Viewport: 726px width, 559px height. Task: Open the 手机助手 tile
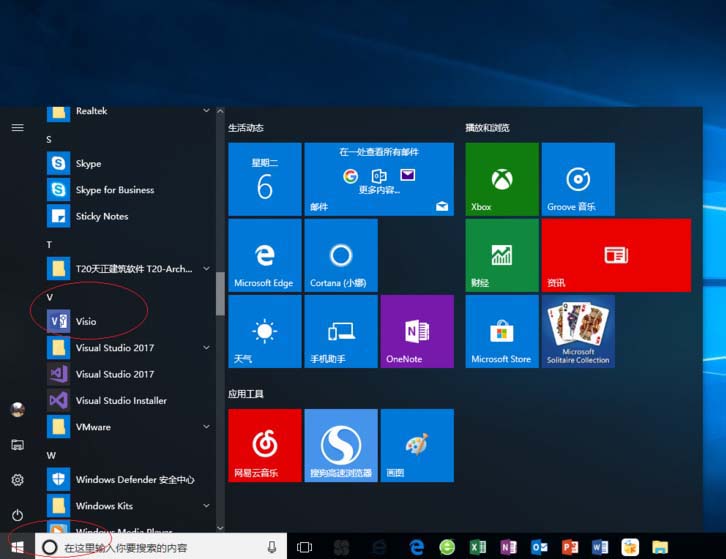[341, 332]
